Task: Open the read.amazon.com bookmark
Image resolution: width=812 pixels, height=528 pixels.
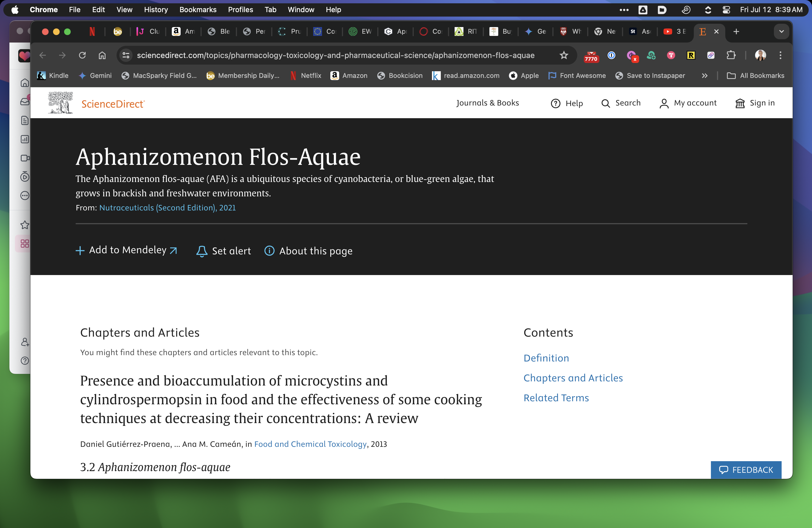Action: tap(465, 76)
